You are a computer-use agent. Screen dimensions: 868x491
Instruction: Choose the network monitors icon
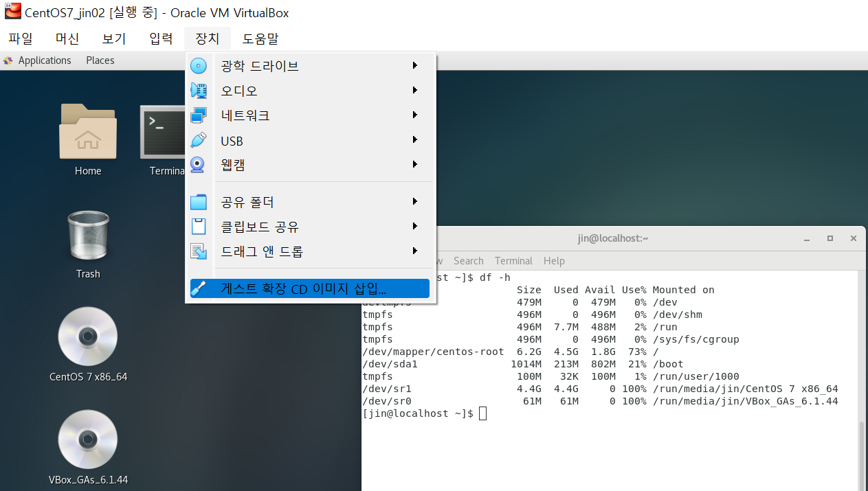click(198, 115)
